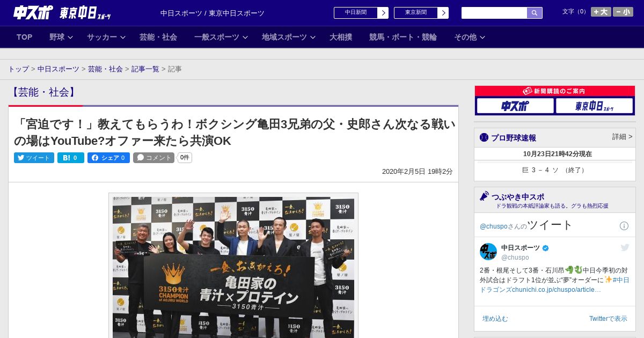Screen dimensions: 644x338
Task: Decrease text size with the 小 button
Action: coord(623,12)
